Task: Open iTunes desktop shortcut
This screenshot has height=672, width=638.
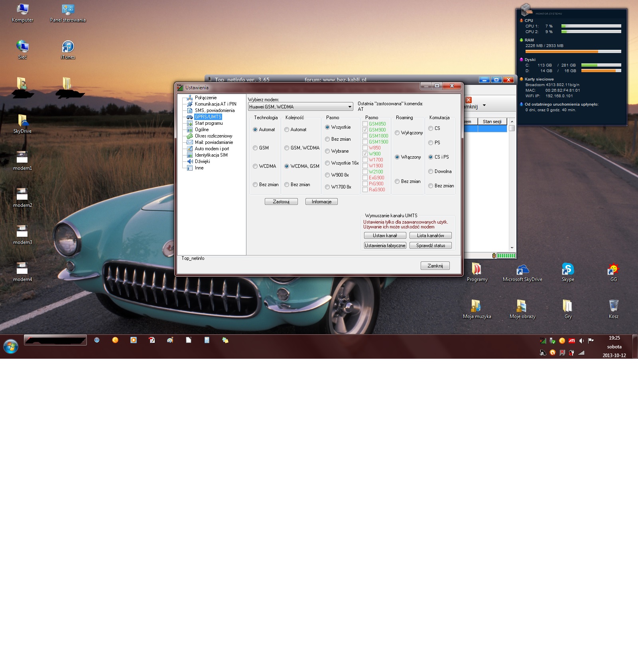Action: 68,47
